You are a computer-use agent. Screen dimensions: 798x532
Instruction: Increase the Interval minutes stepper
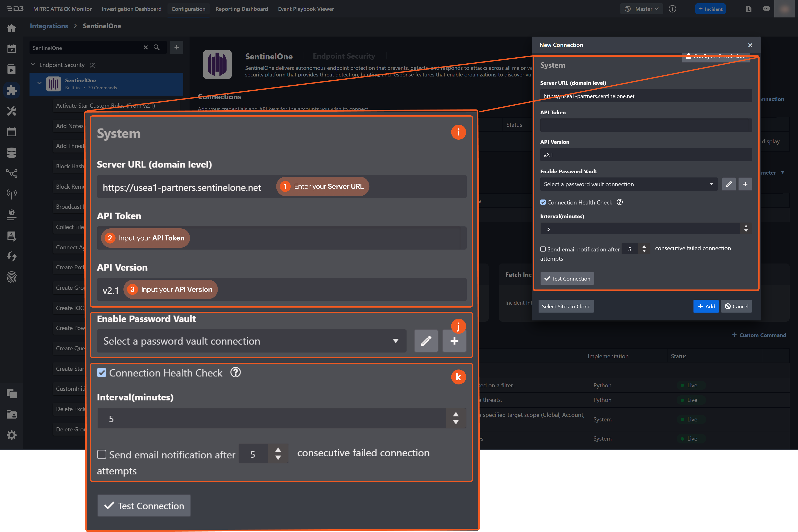(746, 226)
